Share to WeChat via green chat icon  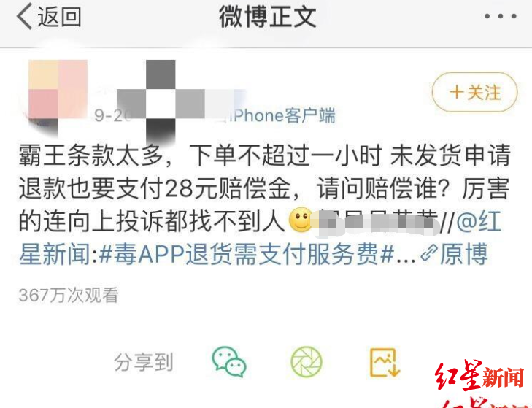pos(229,361)
